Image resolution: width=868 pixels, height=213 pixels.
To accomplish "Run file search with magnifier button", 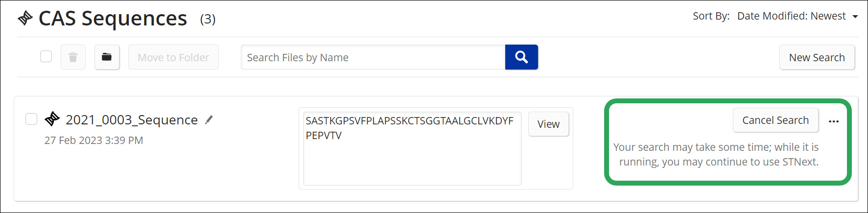I will coord(521,57).
